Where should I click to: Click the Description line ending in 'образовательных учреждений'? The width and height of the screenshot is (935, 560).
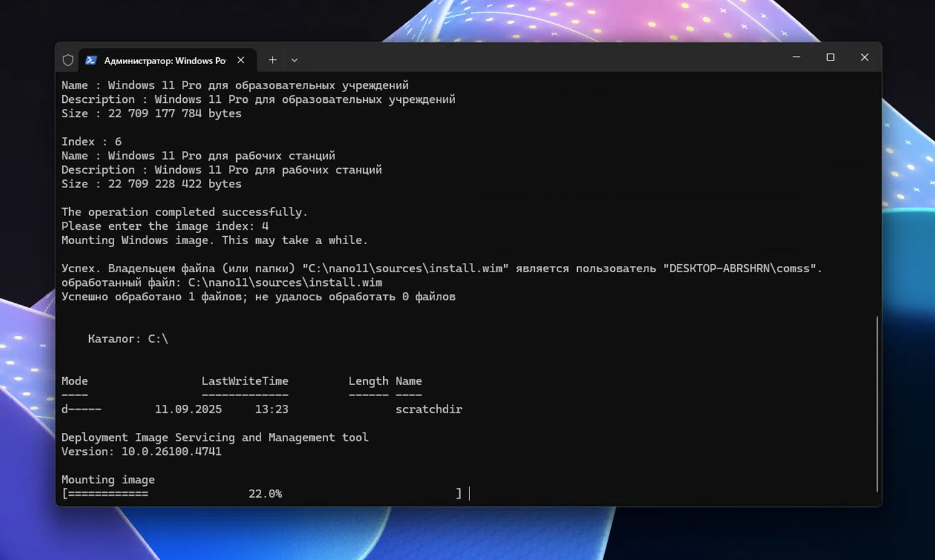click(258, 100)
